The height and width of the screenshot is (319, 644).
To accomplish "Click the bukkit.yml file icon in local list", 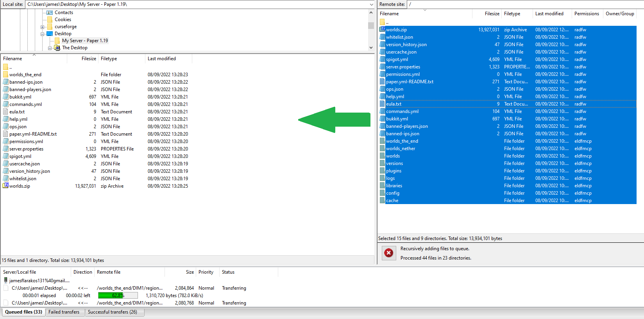I will coord(5,97).
